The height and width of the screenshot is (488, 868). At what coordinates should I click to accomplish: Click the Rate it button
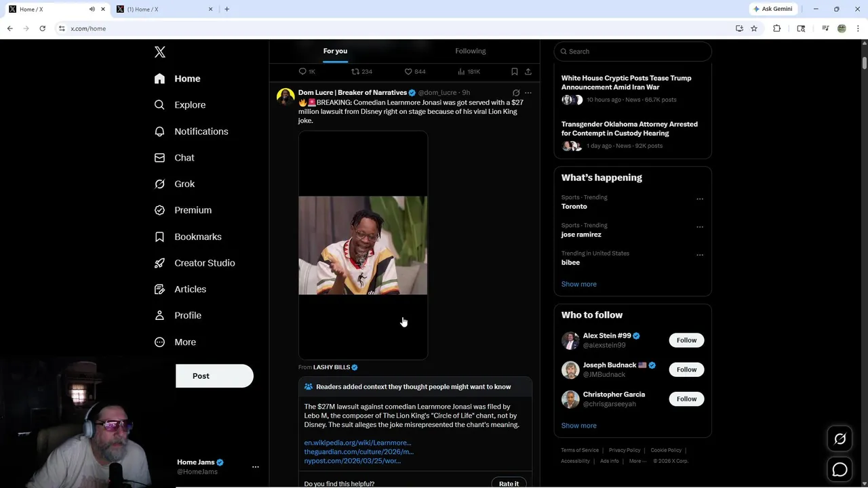tap(509, 484)
